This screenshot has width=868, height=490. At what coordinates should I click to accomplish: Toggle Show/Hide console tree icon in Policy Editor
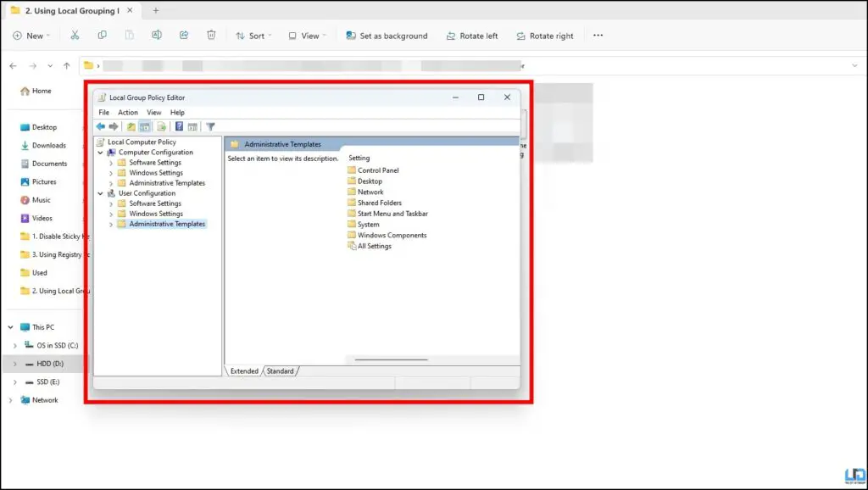pyautogui.click(x=144, y=127)
